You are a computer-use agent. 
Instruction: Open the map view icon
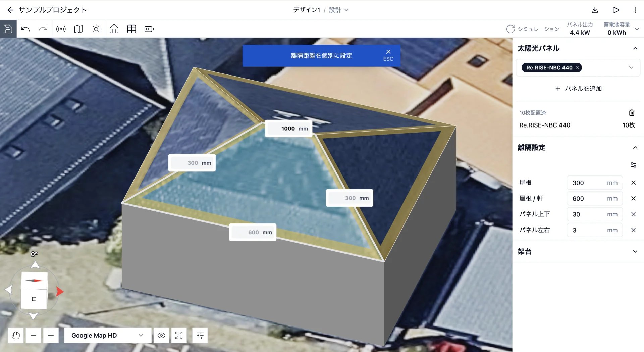[78, 29]
